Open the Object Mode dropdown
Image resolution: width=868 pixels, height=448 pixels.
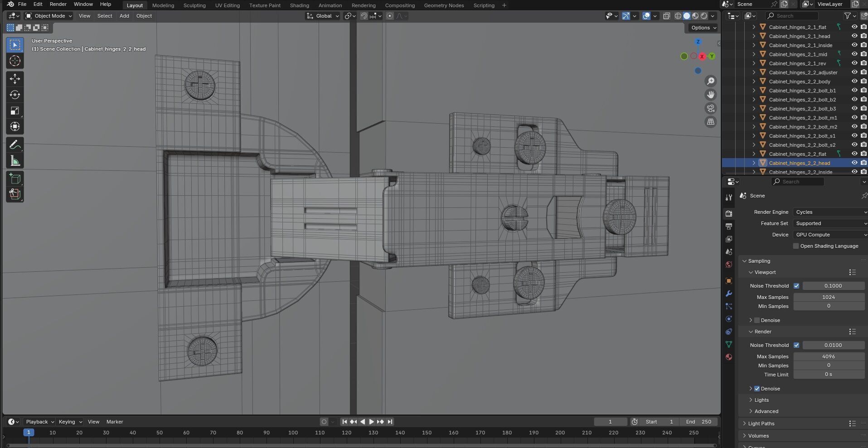click(49, 16)
